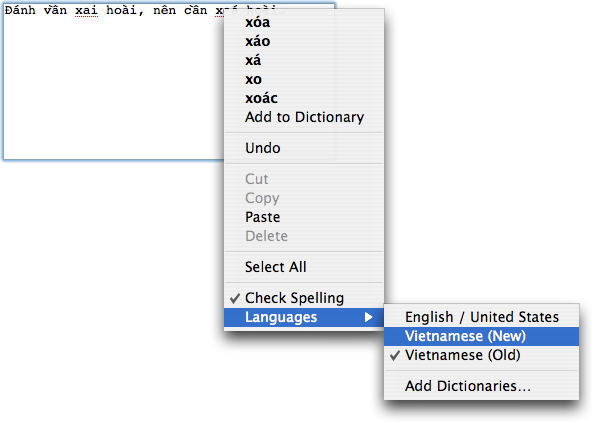Click Select All menu entry
This screenshot has width=593, height=423.
tap(304, 267)
